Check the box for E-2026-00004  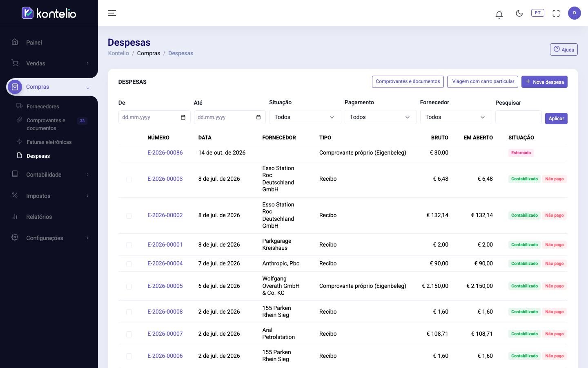pyautogui.click(x=129, y=264)
